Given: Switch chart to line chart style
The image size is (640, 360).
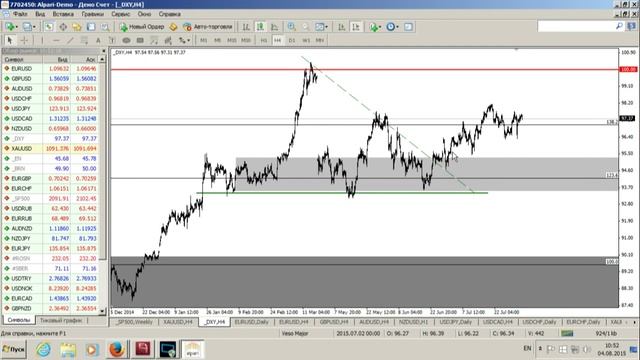Looking at the screenshot, I should coord(274,27).
